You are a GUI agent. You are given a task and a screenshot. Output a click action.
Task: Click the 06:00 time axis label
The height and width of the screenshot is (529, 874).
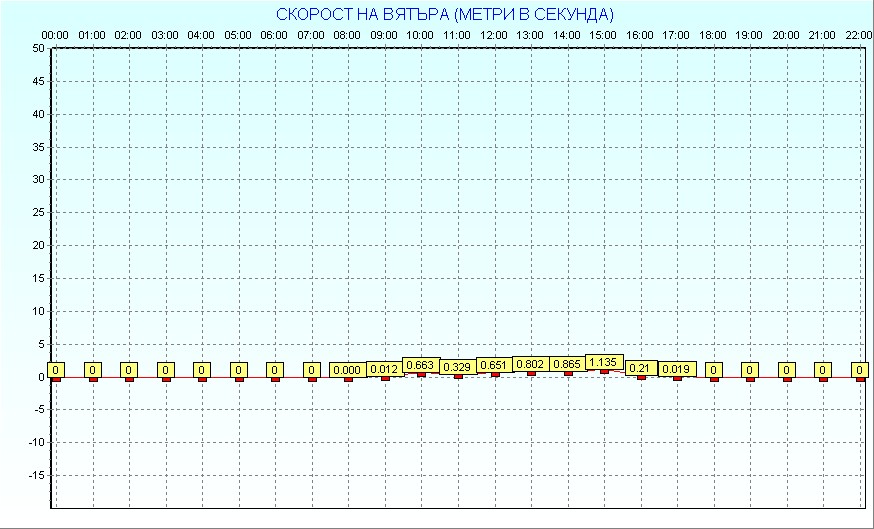click(274, 35)
